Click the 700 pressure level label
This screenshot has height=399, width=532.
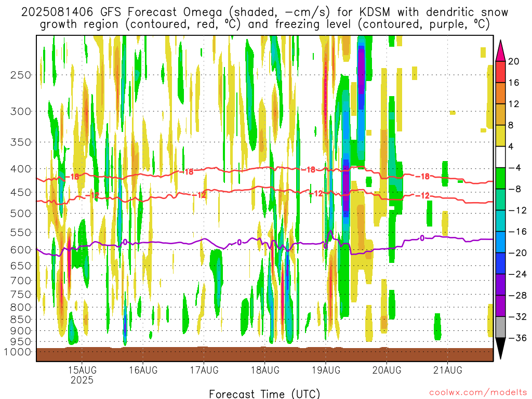21,281
